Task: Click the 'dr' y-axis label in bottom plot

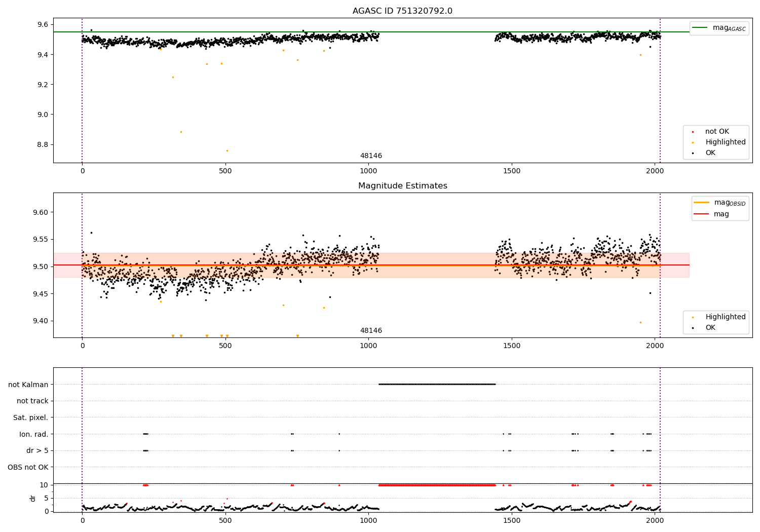Action: (x=33, y=498)
